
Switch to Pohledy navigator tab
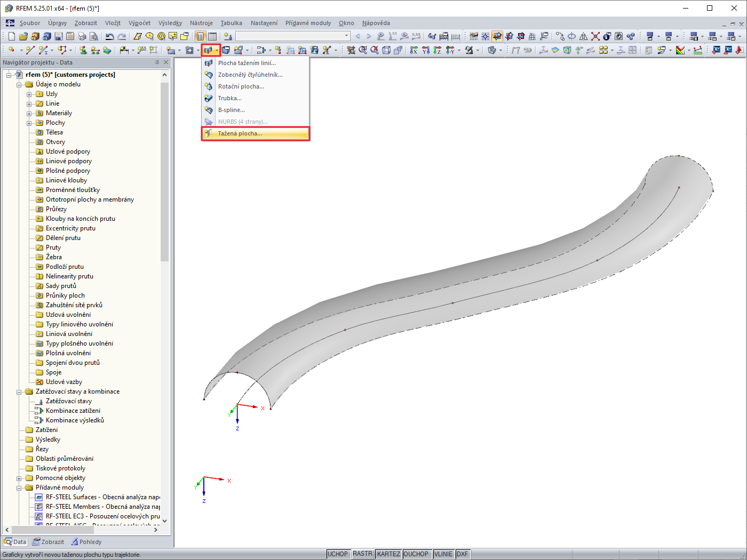click(86, 542)
